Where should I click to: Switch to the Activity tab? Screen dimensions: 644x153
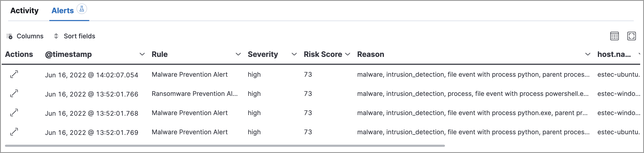coord(25,10)
